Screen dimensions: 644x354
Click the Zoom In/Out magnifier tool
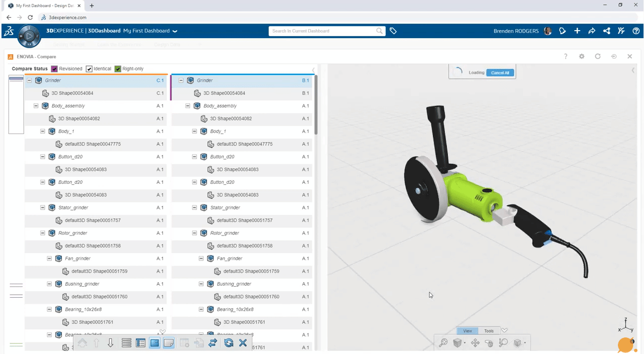502,342
